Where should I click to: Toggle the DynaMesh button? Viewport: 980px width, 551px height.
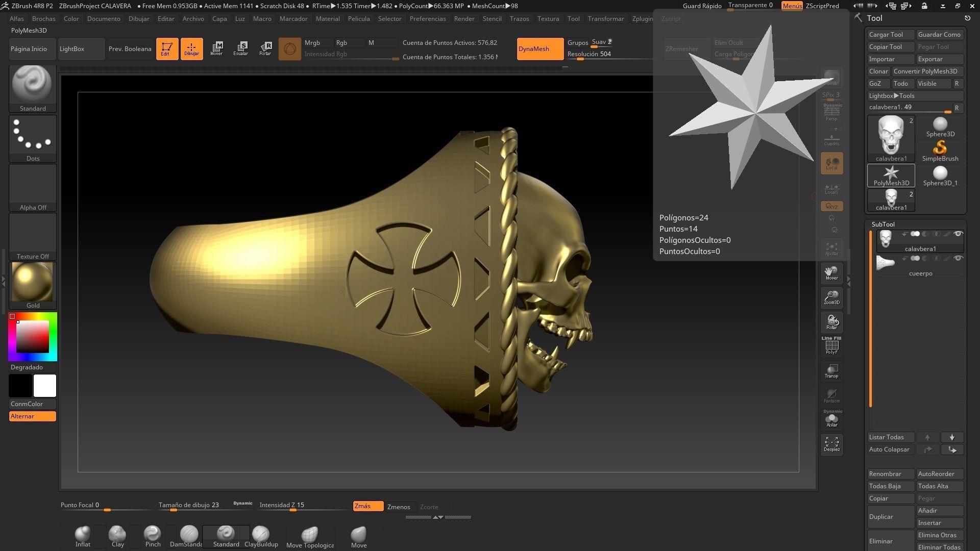coord(540,49)
